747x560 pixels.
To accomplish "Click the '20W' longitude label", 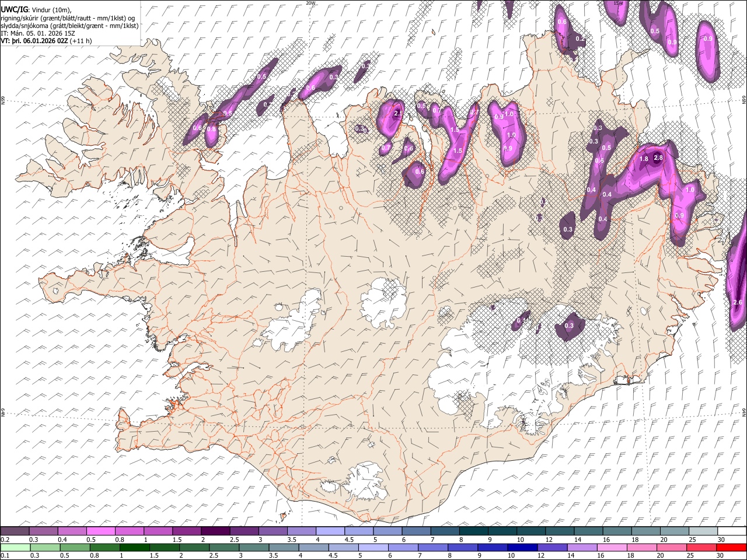I will [310, 3].
